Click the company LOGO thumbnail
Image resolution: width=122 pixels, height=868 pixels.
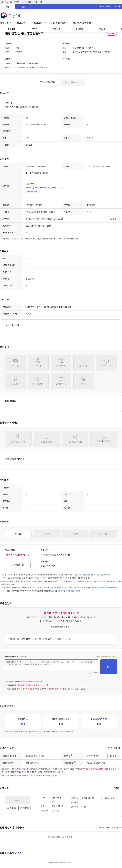click(18, 800)
